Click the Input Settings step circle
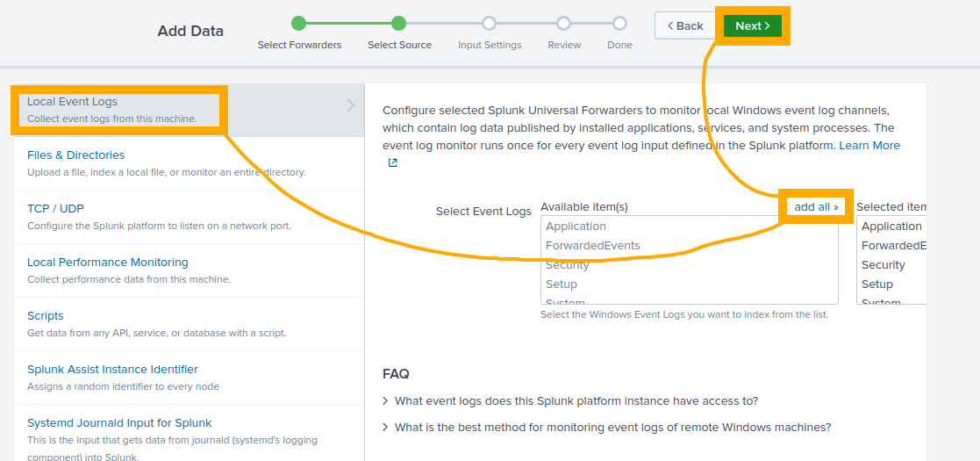 tap(489, 23)
